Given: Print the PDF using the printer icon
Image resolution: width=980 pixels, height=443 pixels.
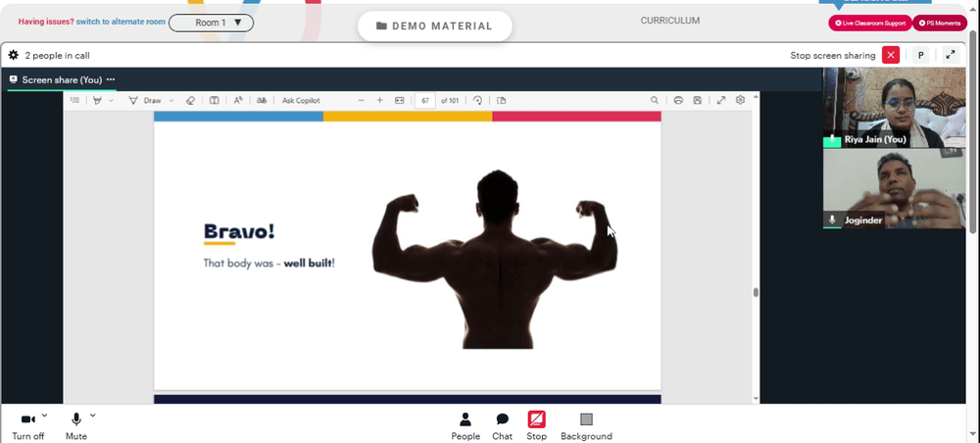Looking at the screenshot, I should click(678, 100).
